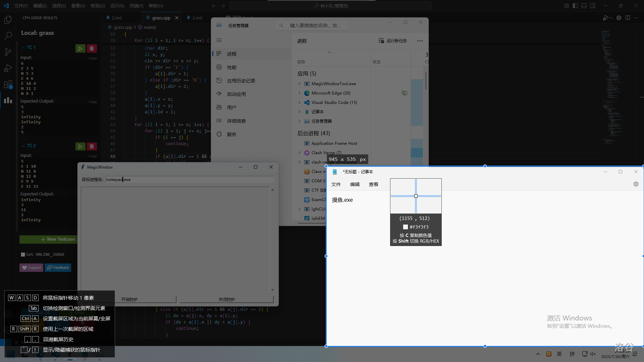Image resolution: width=644 pixels, height=362 pixels.
Task: Collapse TC 2 test case section
Action: tap(23, 146)
